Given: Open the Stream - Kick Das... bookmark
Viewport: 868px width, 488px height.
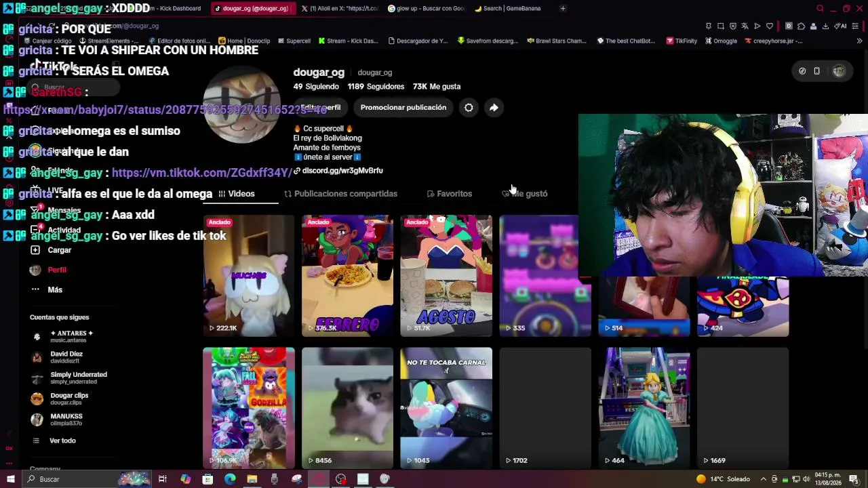Looking at the screenshot, I should (x=349, y=41).
